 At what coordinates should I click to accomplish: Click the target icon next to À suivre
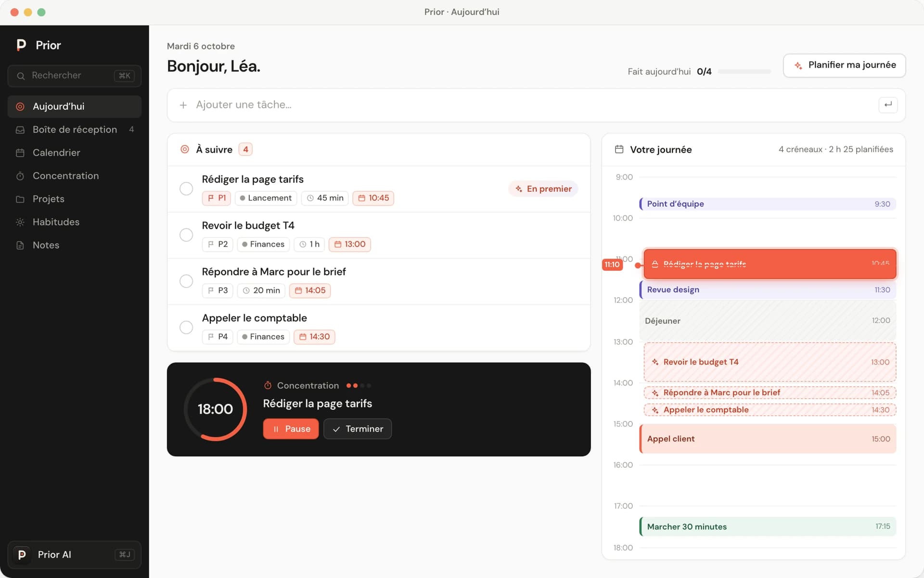pos(184,149)
